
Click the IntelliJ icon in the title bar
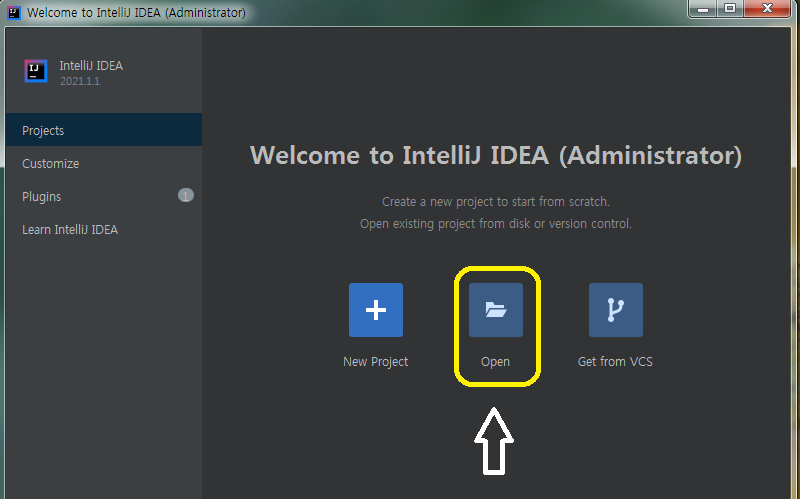(x=13, y=12)
